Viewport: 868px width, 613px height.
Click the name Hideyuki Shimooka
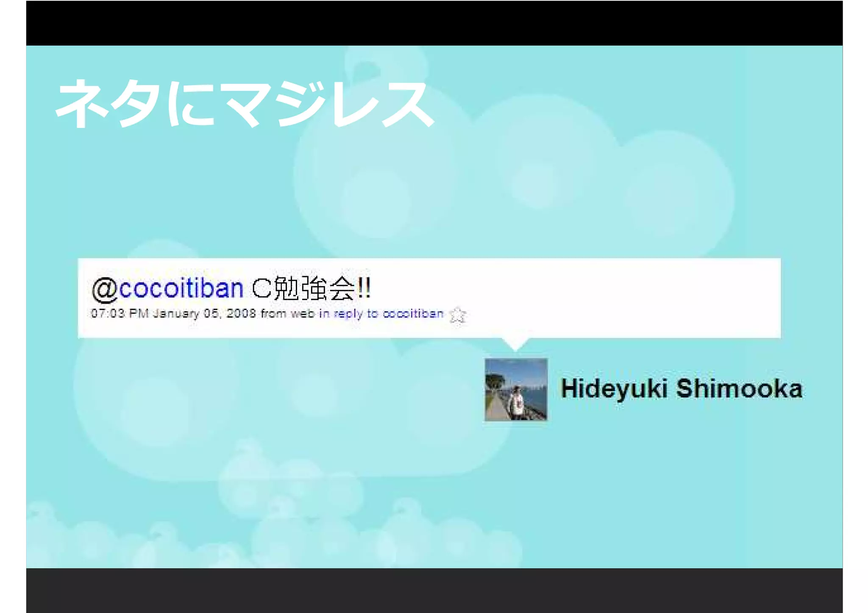(x=681, y=388)
